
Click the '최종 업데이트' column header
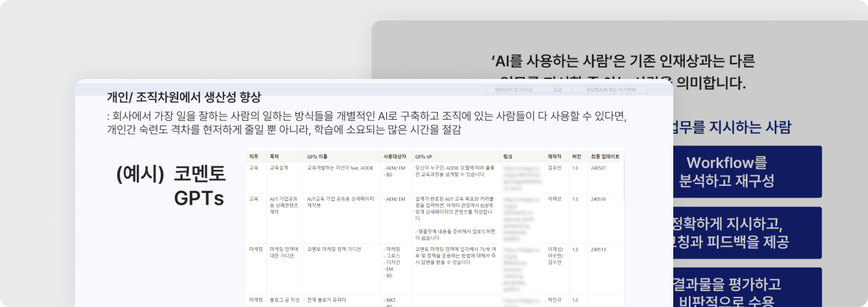605,156
